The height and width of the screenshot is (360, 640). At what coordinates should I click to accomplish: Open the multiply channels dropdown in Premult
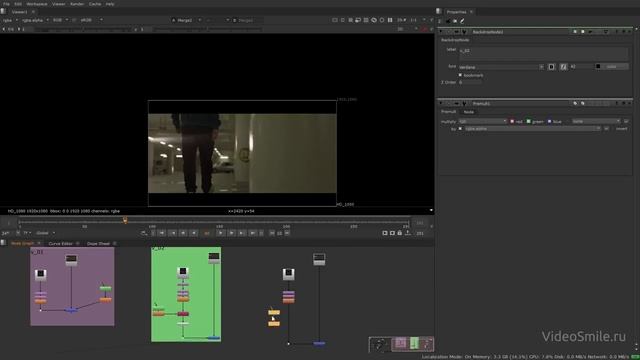tap(482, 121)
